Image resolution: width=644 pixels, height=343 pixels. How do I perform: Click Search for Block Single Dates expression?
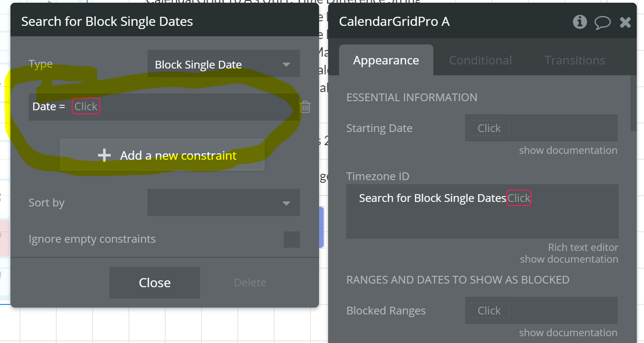432,198
